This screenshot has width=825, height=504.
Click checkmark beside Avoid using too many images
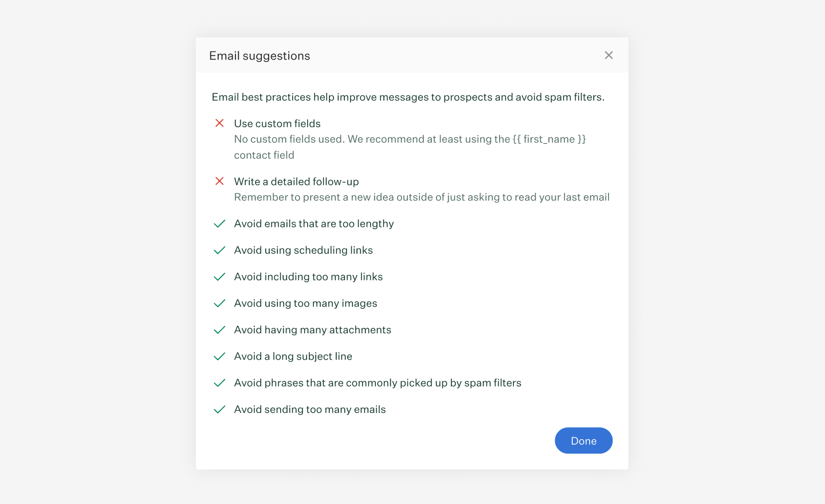click(219, 304)
